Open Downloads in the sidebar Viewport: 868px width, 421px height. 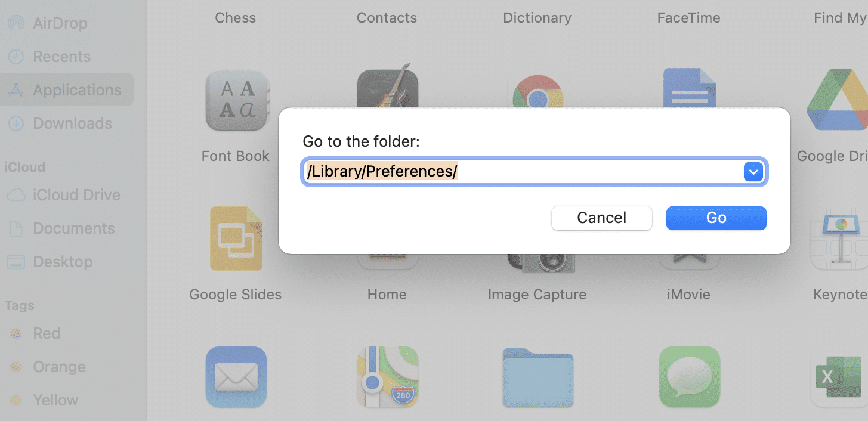[72, 123]
